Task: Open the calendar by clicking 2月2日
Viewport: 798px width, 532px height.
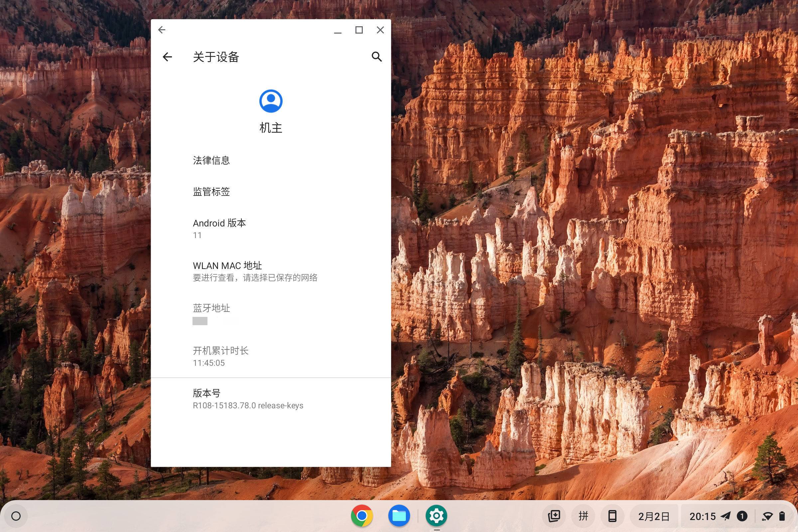Action: pyautogui.click(x=654, y=516)
